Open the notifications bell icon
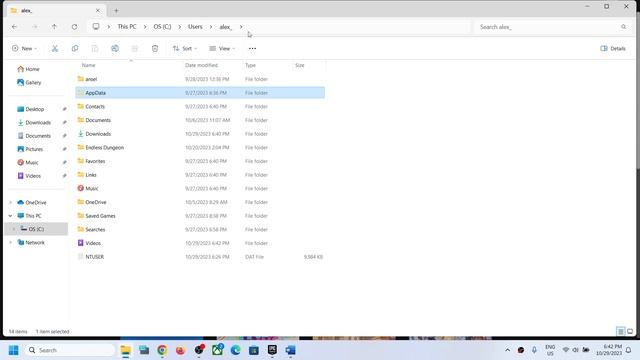Viewport: 640px width, 360px height. click(x=629, y=350)
